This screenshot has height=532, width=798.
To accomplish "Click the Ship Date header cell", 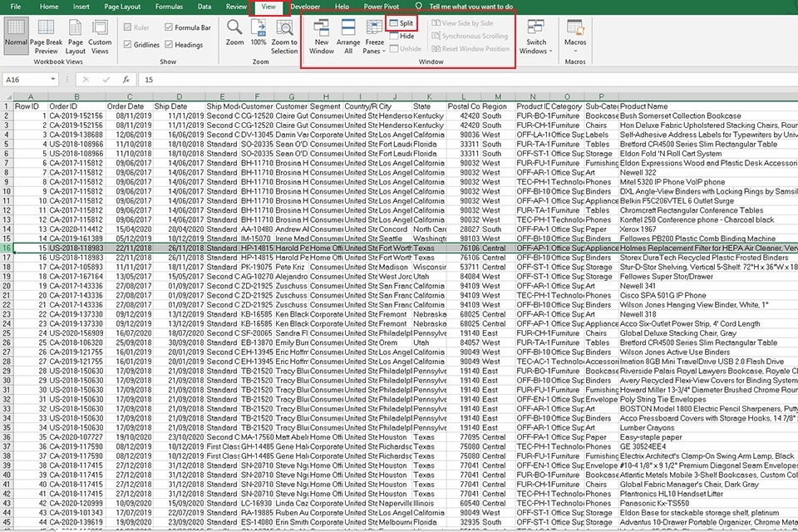I will pyautogui.click(x=180, y=106).
